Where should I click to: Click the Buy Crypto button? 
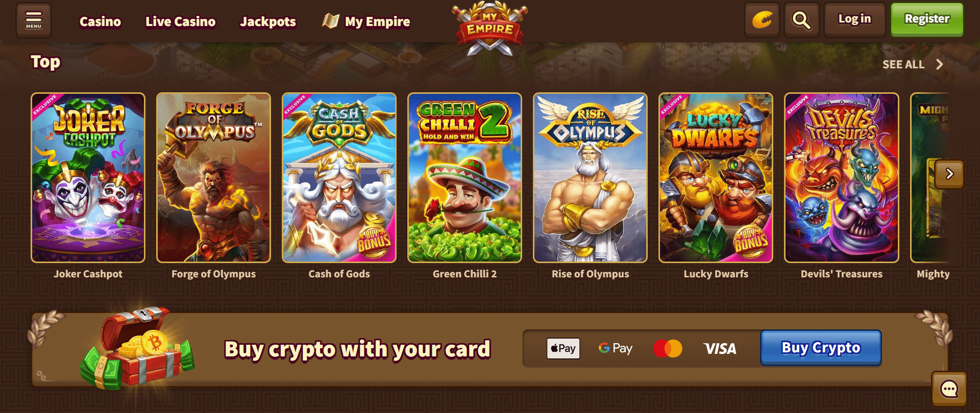click(x=821, y=348)
